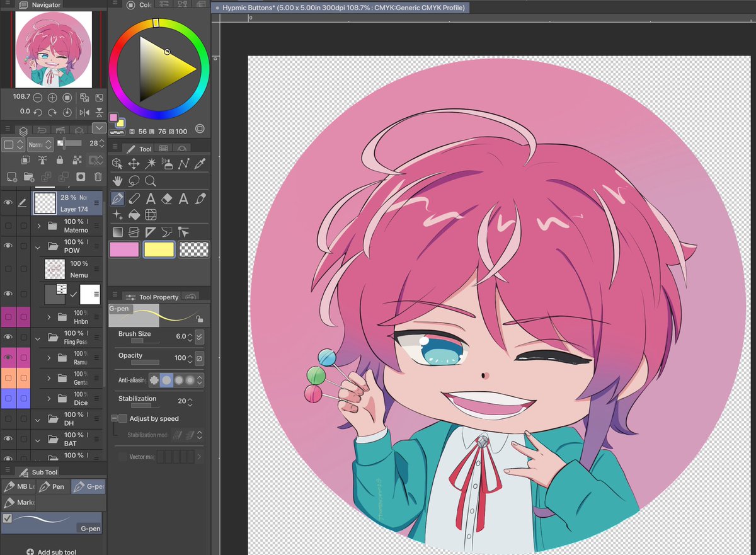Select the Gradient tool
Viewport: 756px width, 555px height.
point(117,232)
